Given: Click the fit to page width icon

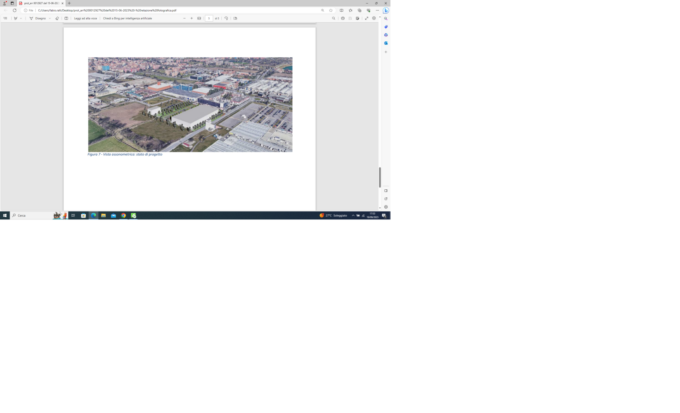Looking at the screenshot, I should (x=199, y=18).
